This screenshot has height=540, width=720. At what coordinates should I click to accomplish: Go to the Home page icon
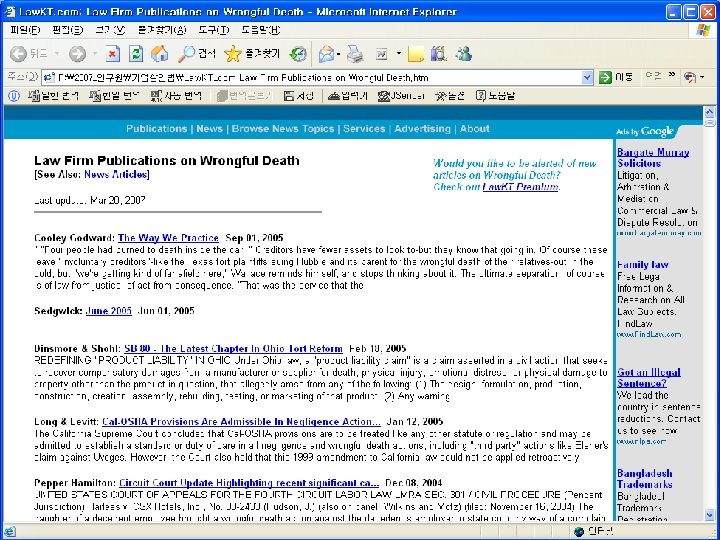coord(159,54)
